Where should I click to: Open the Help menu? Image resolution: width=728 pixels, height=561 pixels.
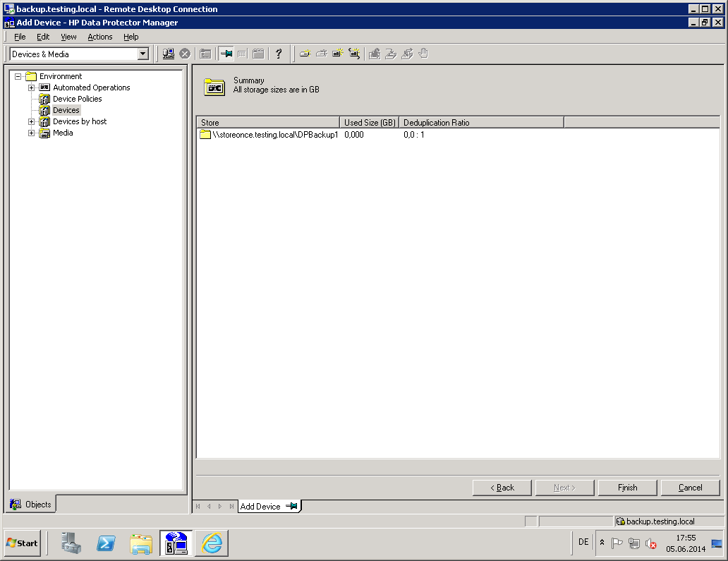point(131,37)
